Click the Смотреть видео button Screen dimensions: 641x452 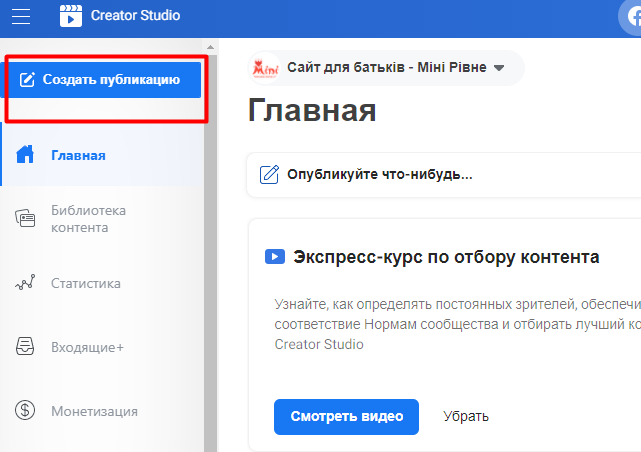(x=346, y=415)
